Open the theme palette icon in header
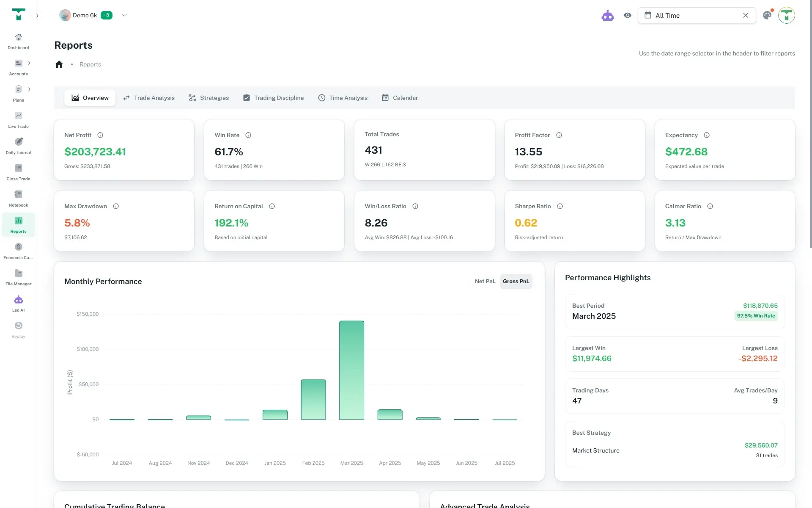 click(x=767, y=15)
